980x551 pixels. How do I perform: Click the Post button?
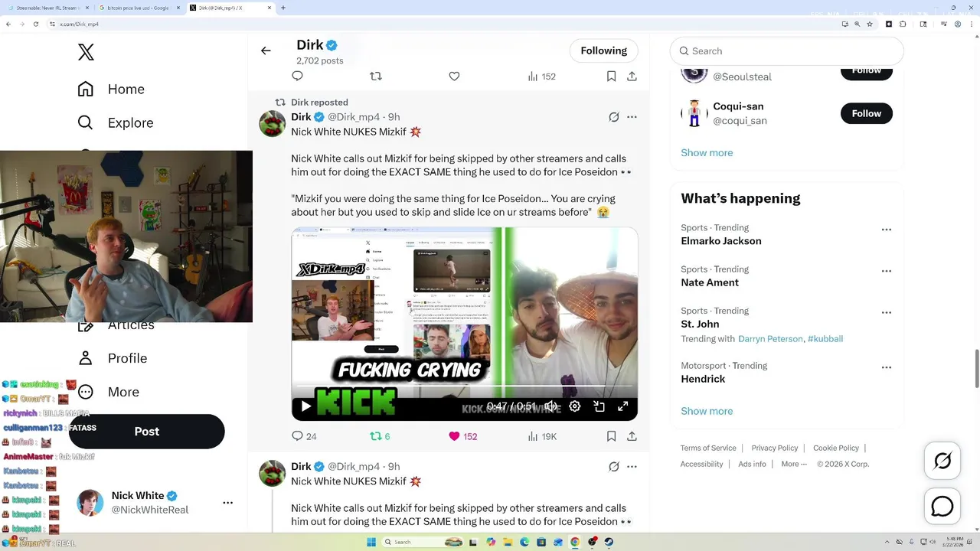click(147, 431)
